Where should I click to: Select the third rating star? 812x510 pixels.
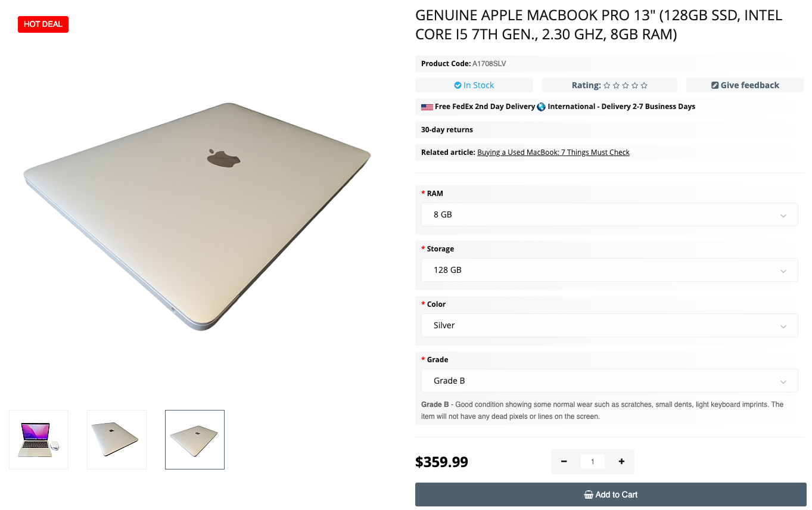[x=626, y=85]
